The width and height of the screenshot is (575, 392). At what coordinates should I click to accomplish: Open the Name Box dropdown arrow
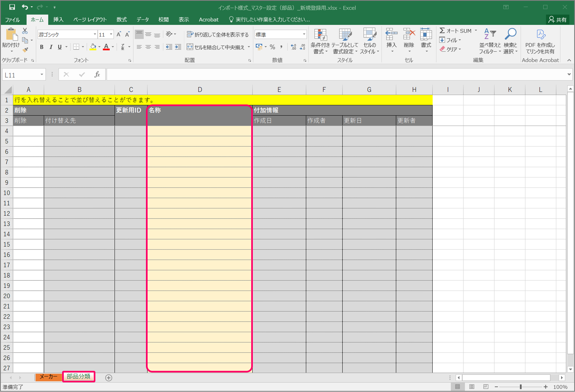click(x=42, y=74)
